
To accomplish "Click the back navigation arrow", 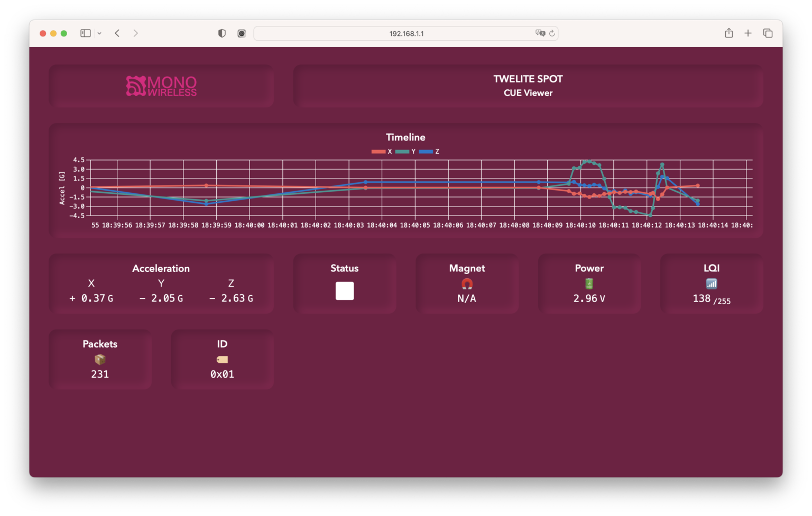I will pyautogui.click(x=117, y=33).
